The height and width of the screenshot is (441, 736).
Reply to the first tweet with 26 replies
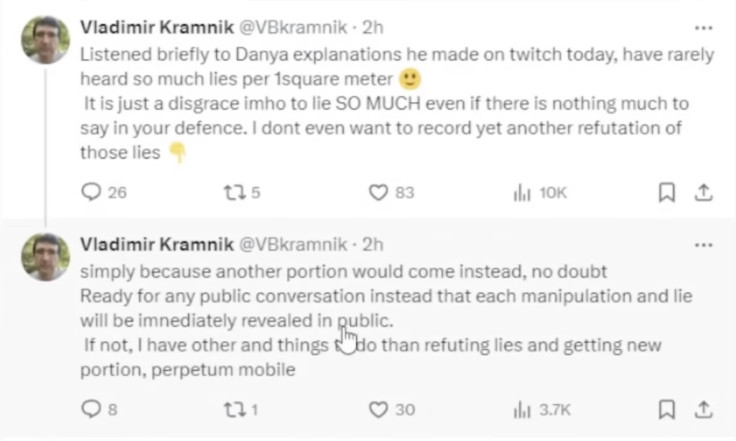click(91, 193)
